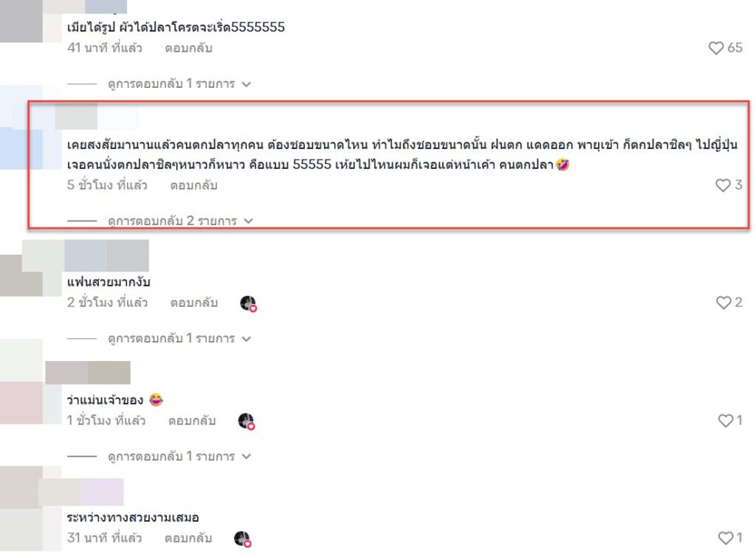
Task: Click creator-liked badge on 1-hour-old comment
Action: [247, 421]
